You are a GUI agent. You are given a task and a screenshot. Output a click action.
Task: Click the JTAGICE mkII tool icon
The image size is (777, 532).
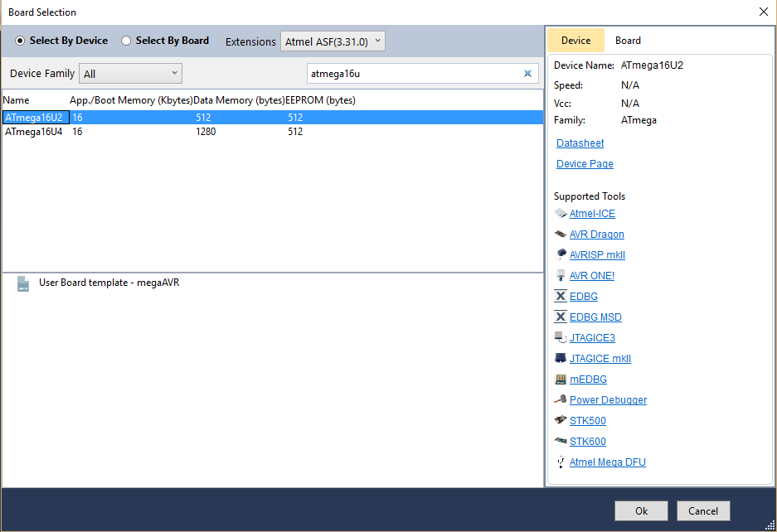pyautogui.click(x=561, y=358)
